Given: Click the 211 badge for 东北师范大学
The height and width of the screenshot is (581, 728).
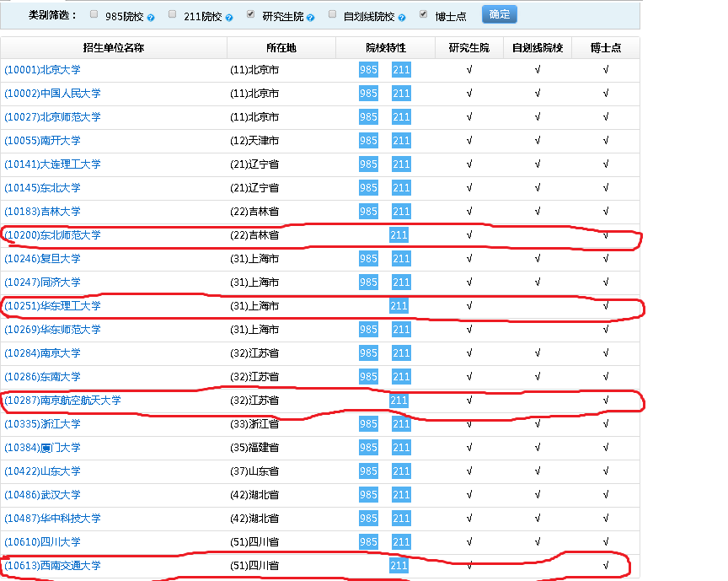Looking at the screenshot, I should point(400,235).
